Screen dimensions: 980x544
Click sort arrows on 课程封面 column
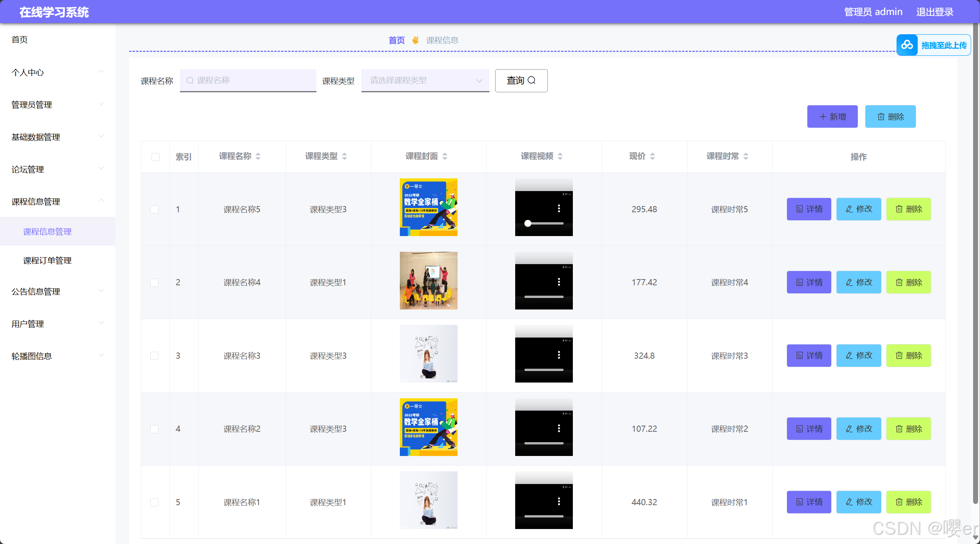(x=444, y=156)
